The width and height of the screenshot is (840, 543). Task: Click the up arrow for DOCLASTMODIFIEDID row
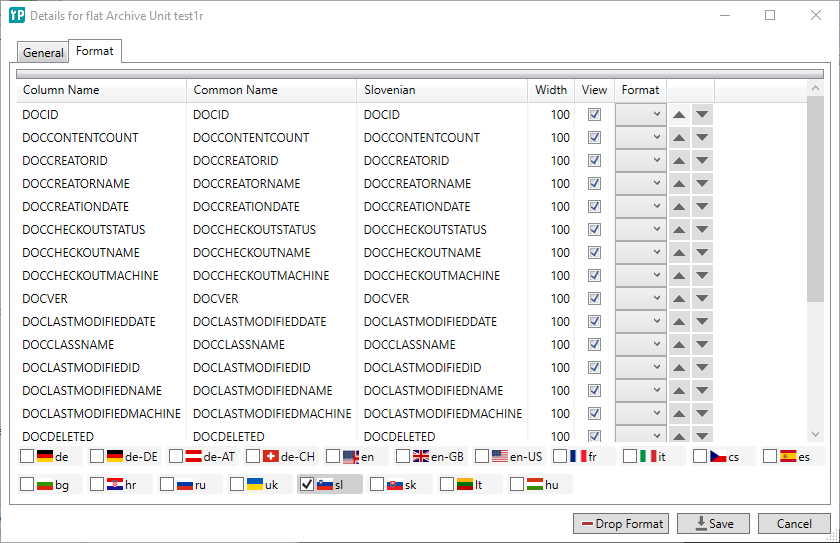click(679, 368)
